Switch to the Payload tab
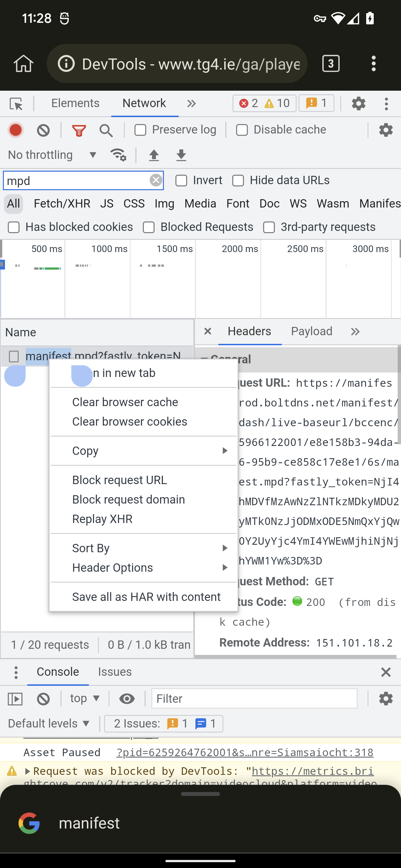Image resolution: width=401 pixels, height=868 pixels. pos(311,331)
